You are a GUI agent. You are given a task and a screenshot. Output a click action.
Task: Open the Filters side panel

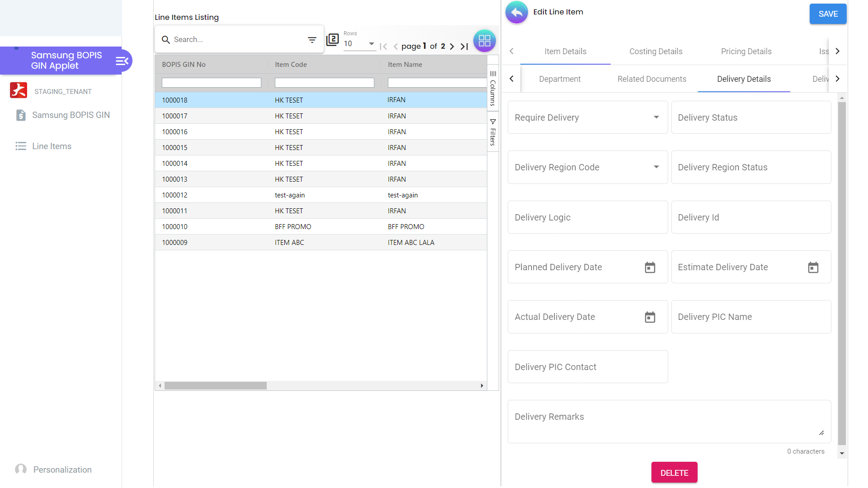[x=493, y=132]
